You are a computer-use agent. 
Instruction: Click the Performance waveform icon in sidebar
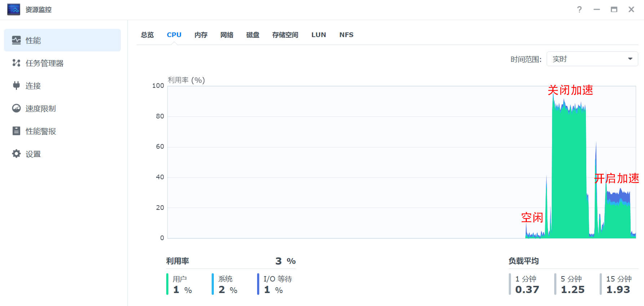click(x=16, y=40)
